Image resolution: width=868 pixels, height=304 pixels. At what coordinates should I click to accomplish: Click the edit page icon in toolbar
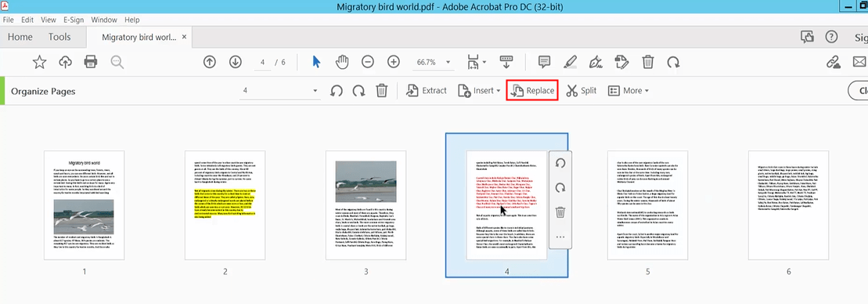coord(621,62)
